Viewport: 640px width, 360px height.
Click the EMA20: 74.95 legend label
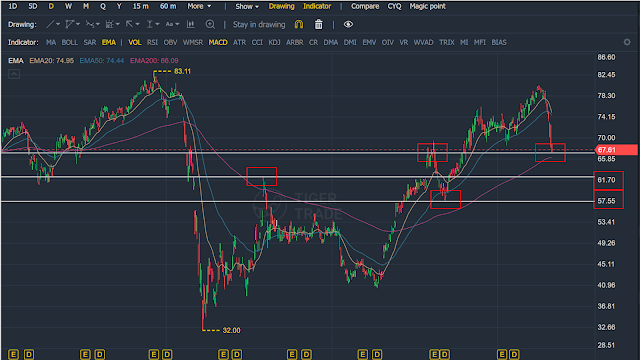(x=51, y=60)
